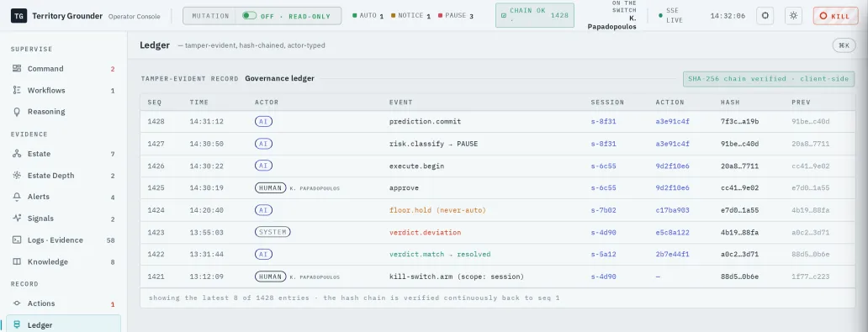Screen dimensions: 868x332
Task: Click the Actions commit icon
Action: point(17,303)
